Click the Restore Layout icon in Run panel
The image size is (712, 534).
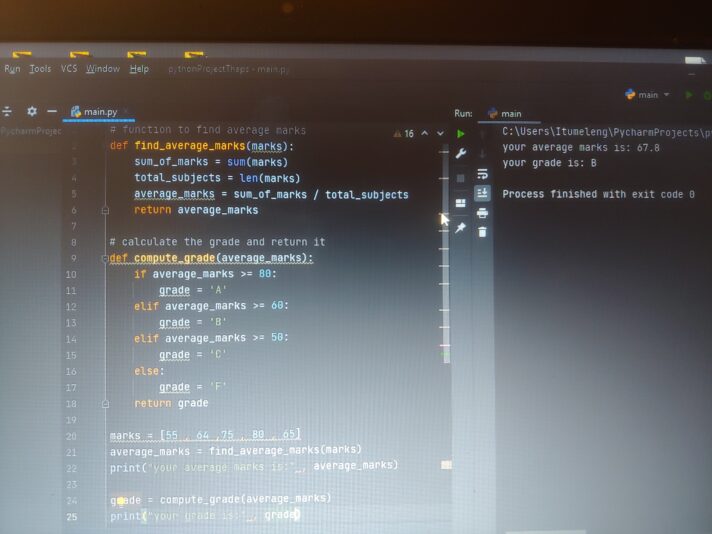tap(461, 203)
